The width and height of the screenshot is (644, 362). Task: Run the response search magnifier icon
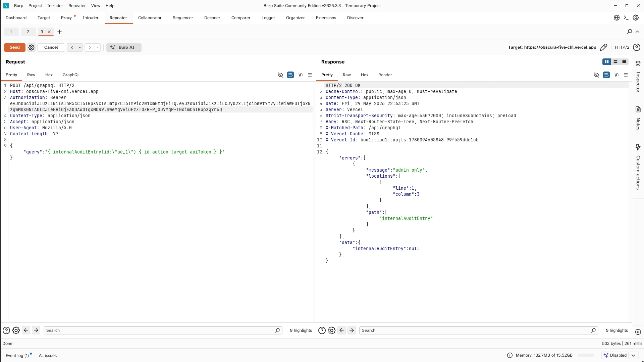(x=593, y=330)
